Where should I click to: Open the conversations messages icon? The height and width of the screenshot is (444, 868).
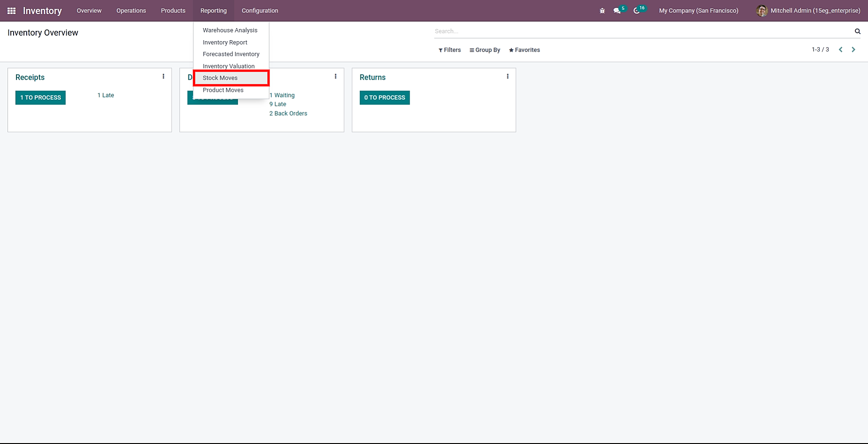tap(617, 10)
